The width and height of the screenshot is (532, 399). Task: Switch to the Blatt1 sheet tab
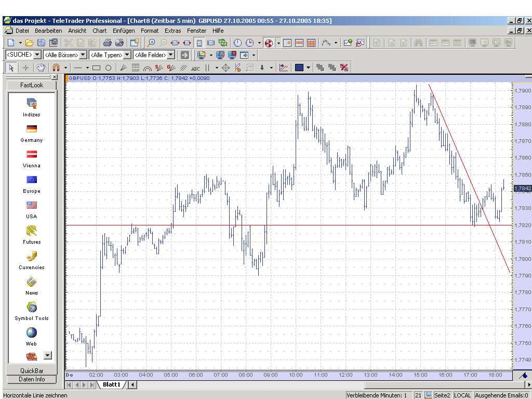tap(111, 384)
